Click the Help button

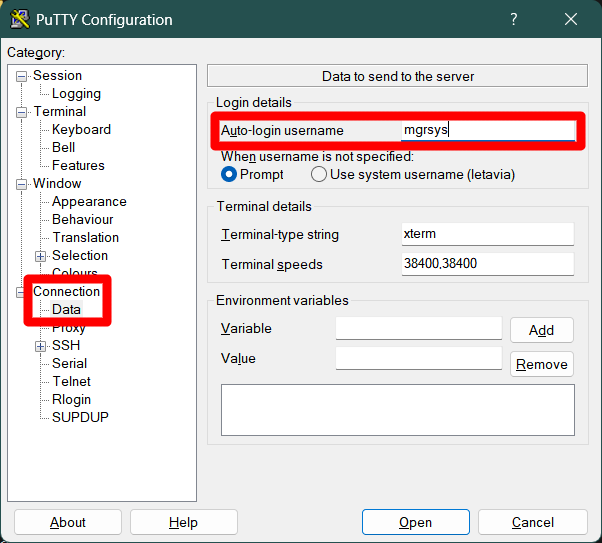[184, 522]
